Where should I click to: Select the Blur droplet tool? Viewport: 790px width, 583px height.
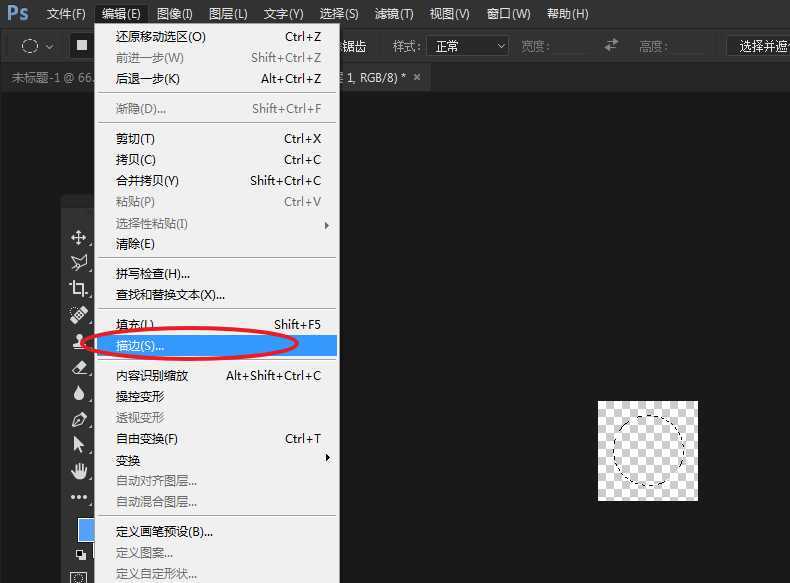[x=79, y=393]
